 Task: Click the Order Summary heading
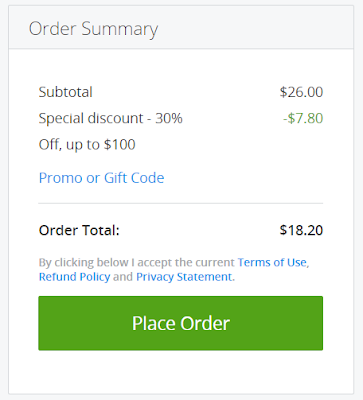[x=93, y=29]
